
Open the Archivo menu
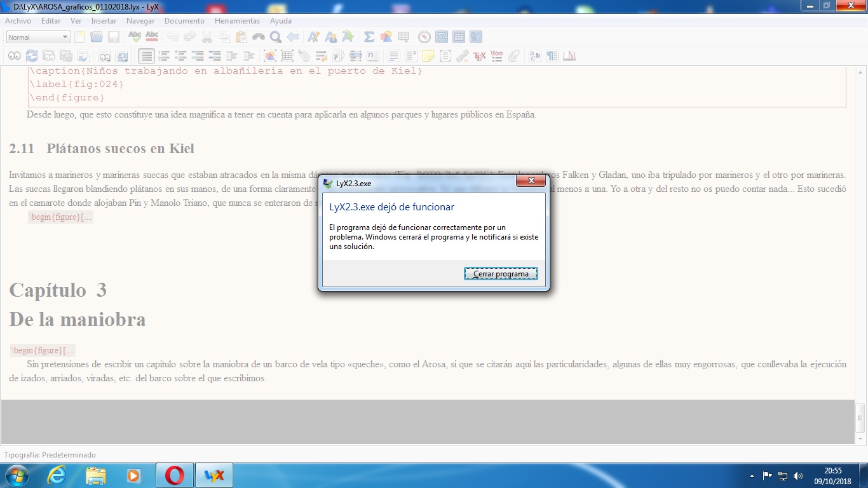coord(18,21)
